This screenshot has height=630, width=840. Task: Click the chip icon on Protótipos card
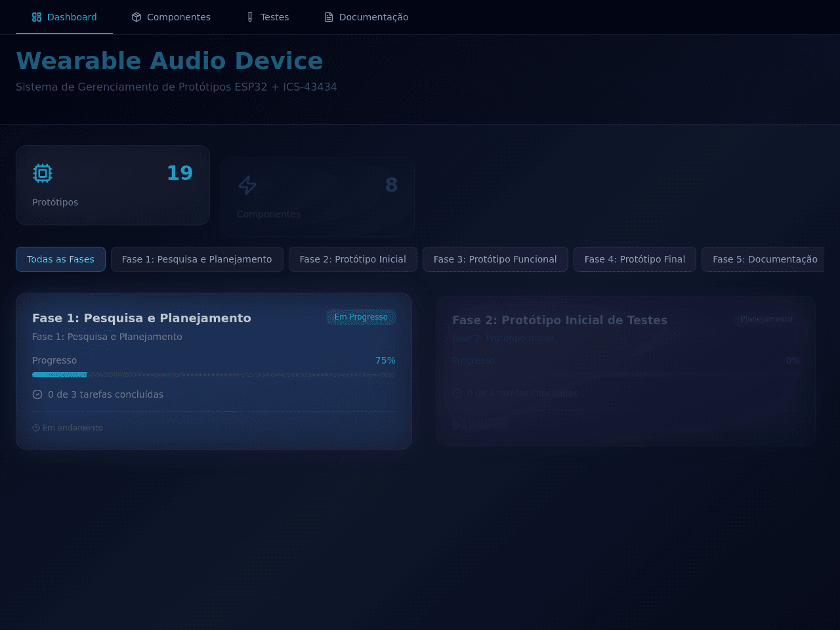point(43,173)
